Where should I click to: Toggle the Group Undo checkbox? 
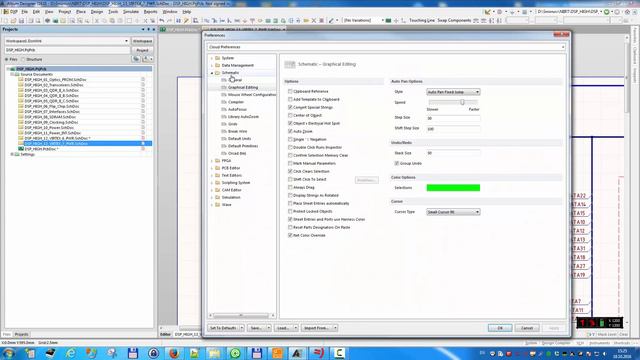tap(397, 163)
